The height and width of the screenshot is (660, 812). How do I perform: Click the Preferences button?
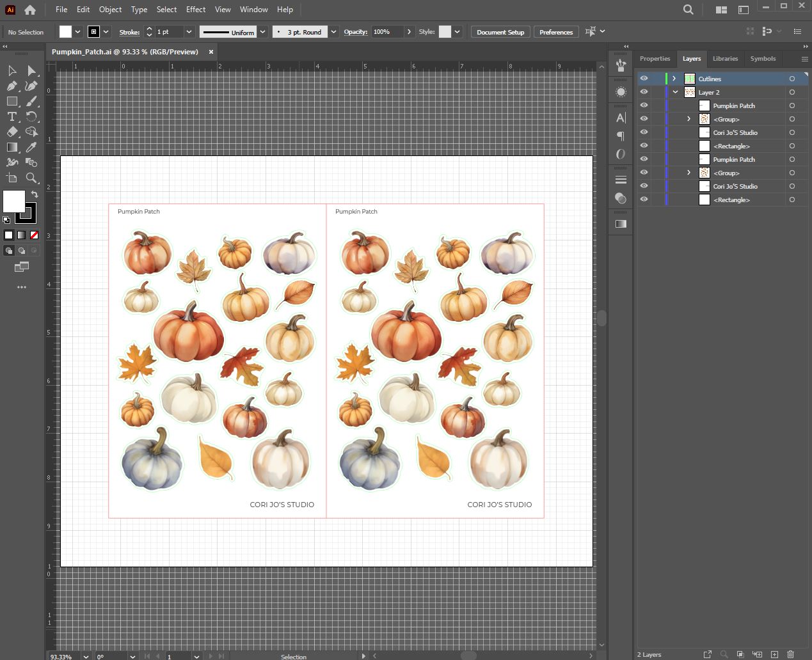click(556, 32)
